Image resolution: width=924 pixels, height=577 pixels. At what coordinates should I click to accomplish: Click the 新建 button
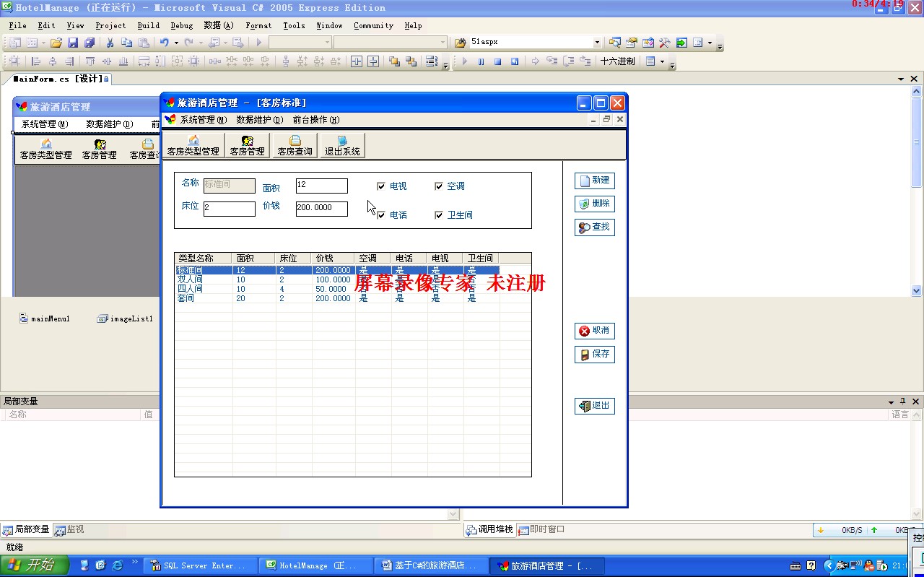tap(595, 181)
